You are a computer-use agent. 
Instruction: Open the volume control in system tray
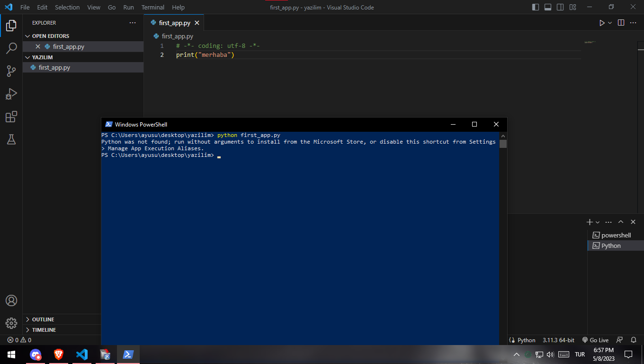(550, 355)
